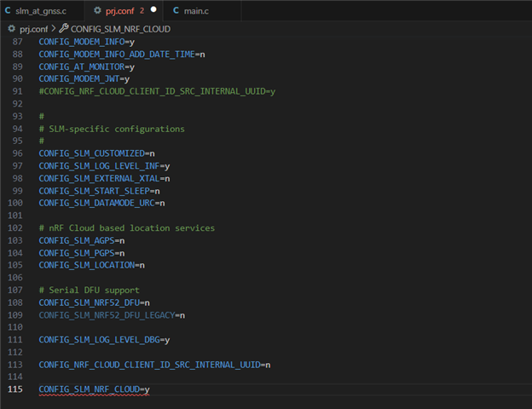The image size is (532, 409).
Task: Click underlined line CONFIG_SLM_NRF_CLOUD=y
Action: coord(94,389)
